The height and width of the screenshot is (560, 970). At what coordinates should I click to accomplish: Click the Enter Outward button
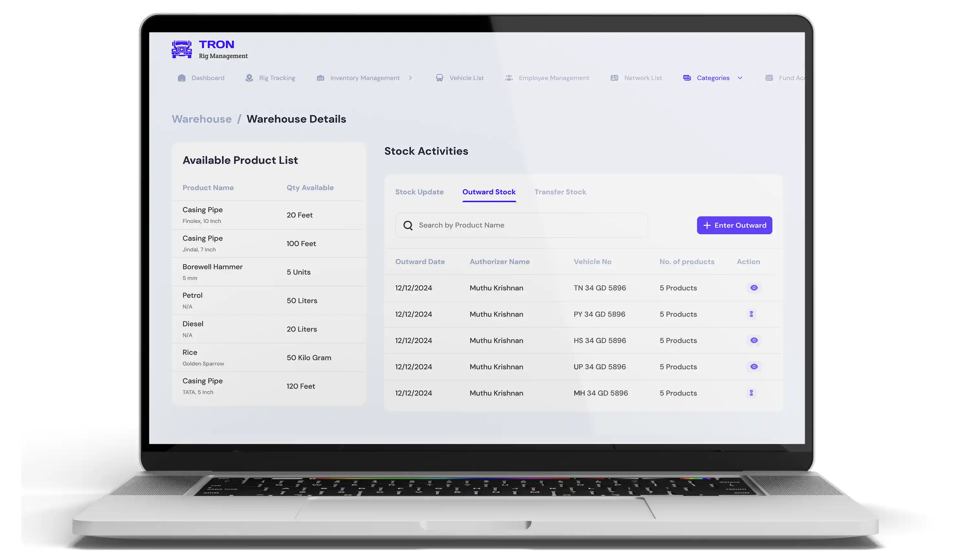coord(734,225)
